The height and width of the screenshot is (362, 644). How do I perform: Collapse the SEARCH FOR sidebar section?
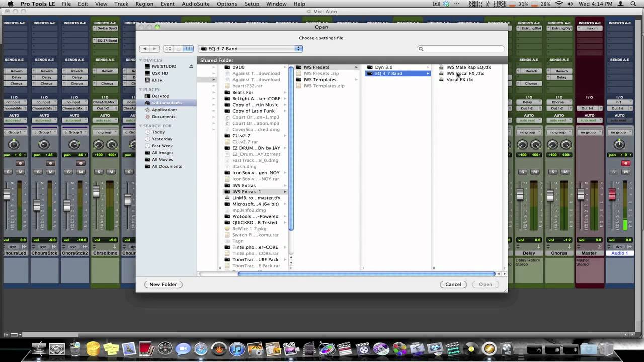point(141,126)
